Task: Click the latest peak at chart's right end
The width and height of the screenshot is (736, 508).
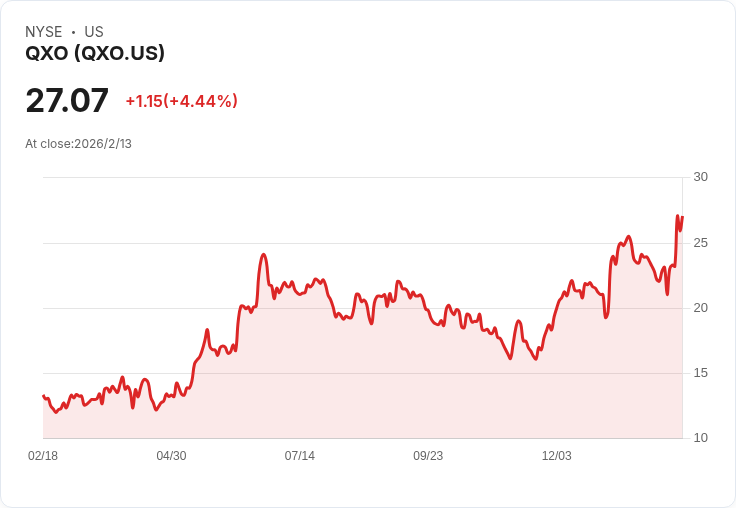Action: coord(678,216)
